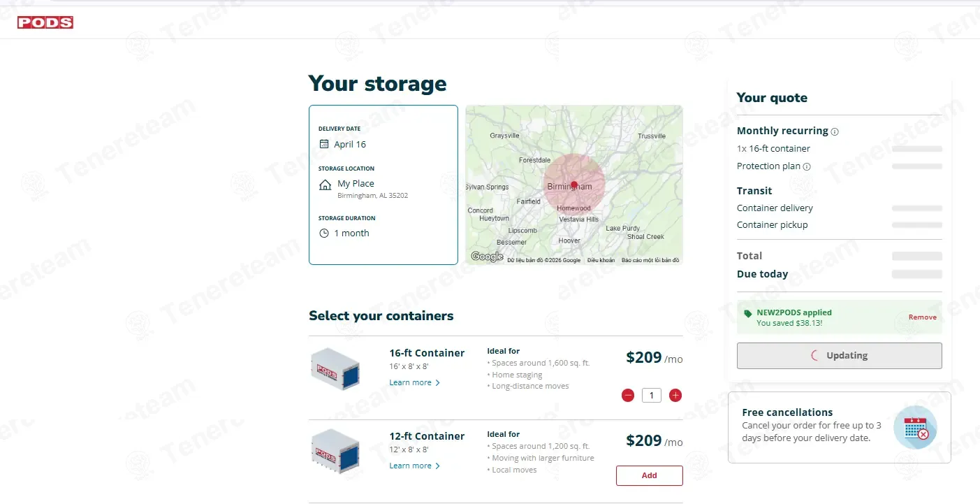Viewport: 980px width, 504px height.
Task: Click the My Place storage location
Action: (356, 184)
